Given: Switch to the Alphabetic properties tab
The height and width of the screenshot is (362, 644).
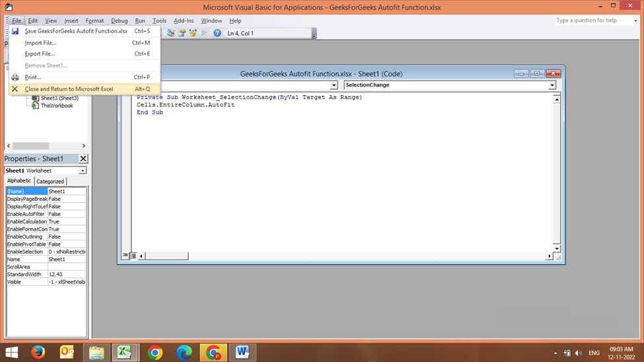Looking at the screenshot, I should coord(19,181).
